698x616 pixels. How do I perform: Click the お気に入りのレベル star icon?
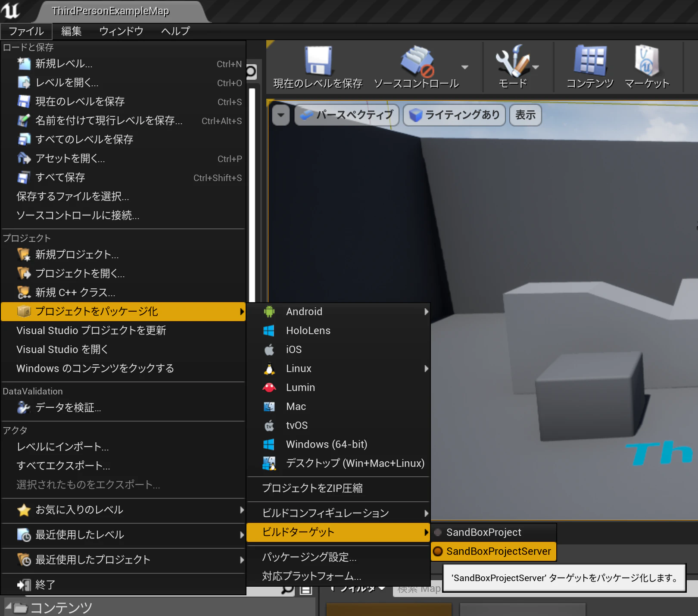coord(24,510)
